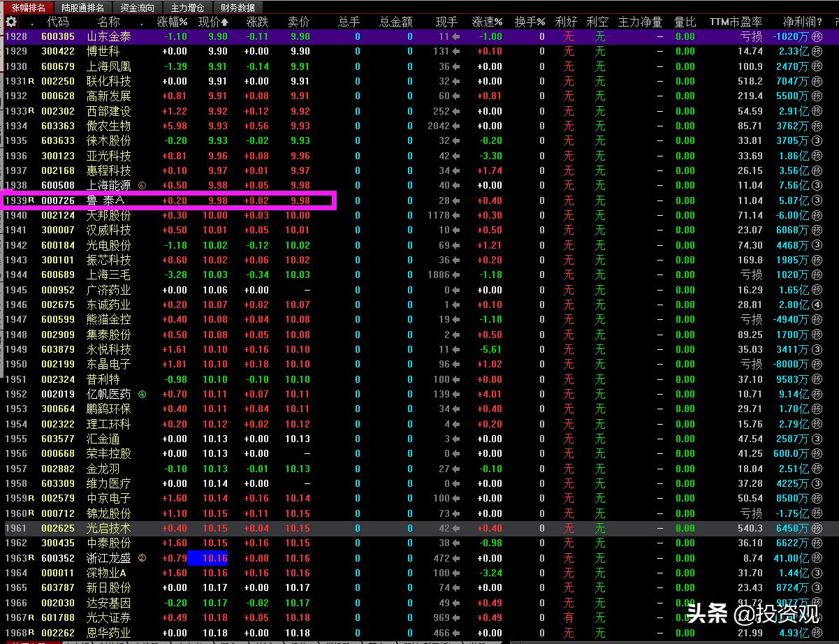Click forecast icon in the 联化科技 row
839x644 pixels.
(x=817, y=81)
